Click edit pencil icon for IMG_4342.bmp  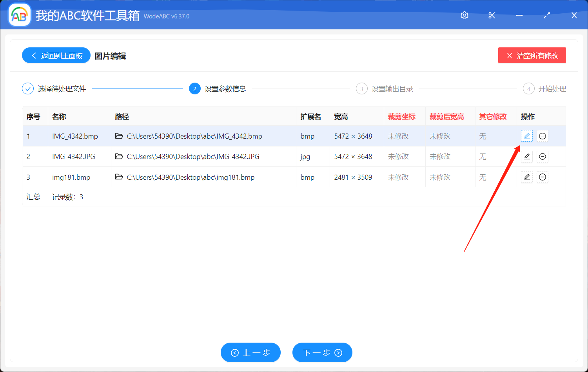[x=526, y=136]
